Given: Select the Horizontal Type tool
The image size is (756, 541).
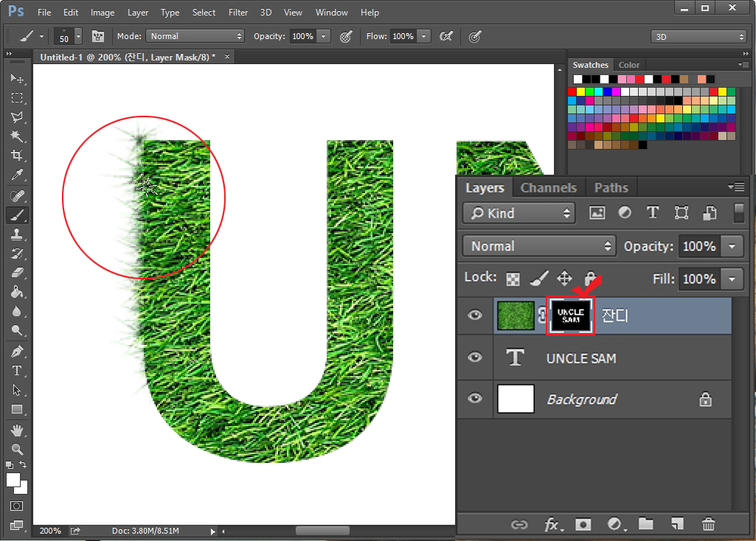Looking at the screenshot, I should pos(17,371).
